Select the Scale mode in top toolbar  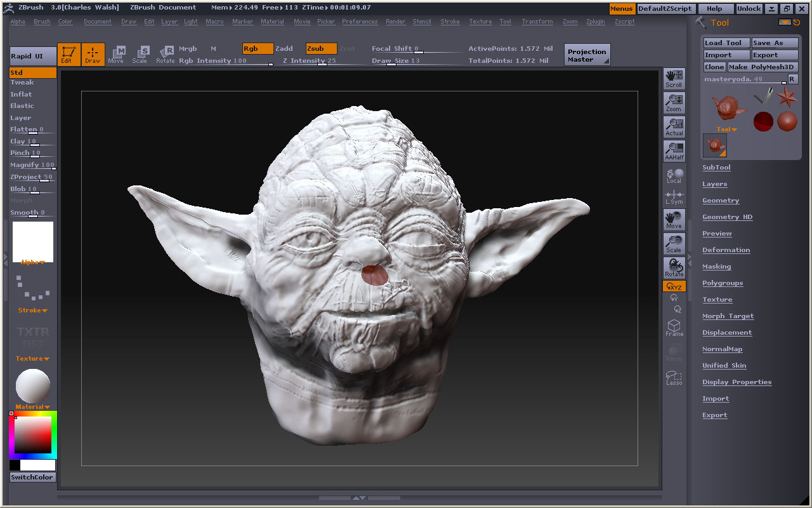pyautogui.click(x=140, y=55)
